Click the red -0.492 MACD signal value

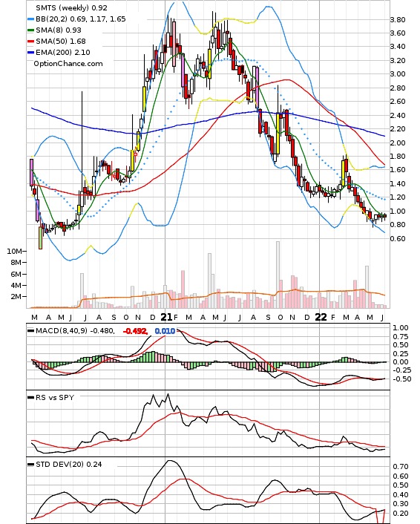135,331
